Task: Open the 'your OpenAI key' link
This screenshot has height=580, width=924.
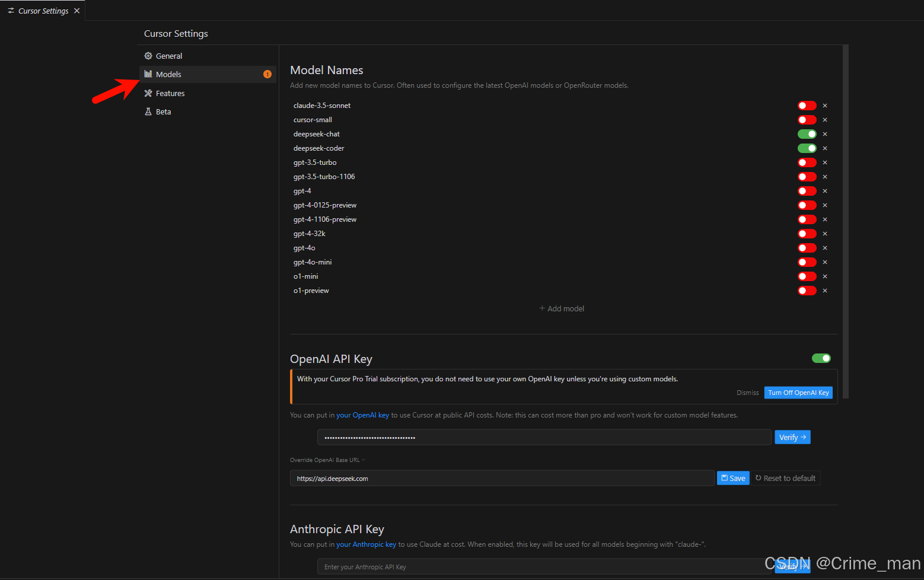Action: click(362, 415)
